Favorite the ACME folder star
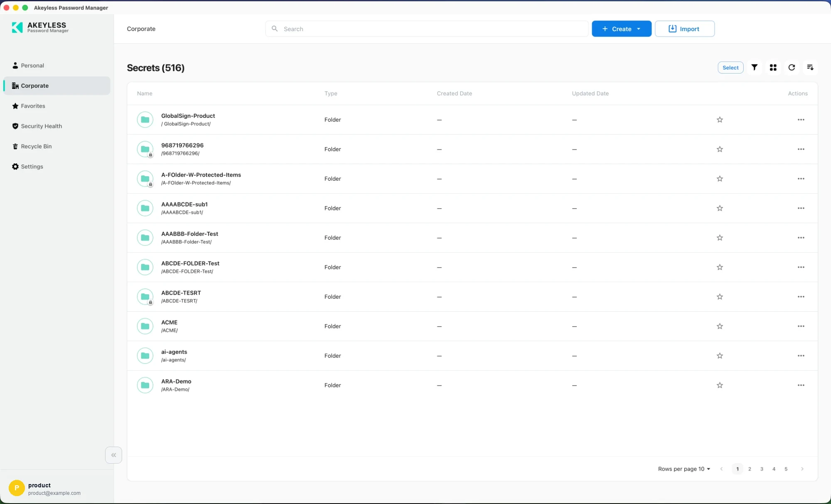831x504 pixels. coord(720,326)
